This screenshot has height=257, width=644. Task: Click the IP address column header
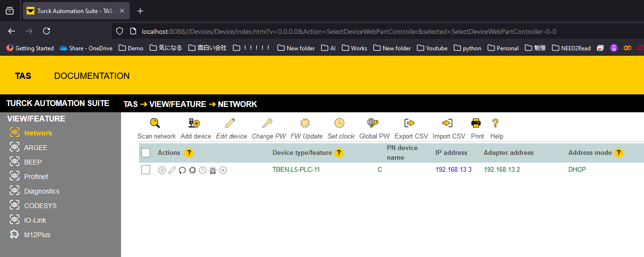(451, 153)
